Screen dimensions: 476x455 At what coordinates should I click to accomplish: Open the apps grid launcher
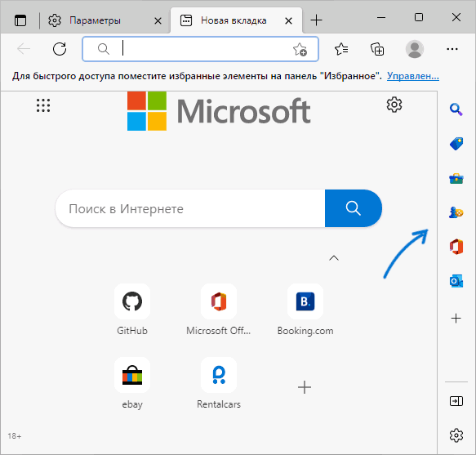click(x=43, y=105)
